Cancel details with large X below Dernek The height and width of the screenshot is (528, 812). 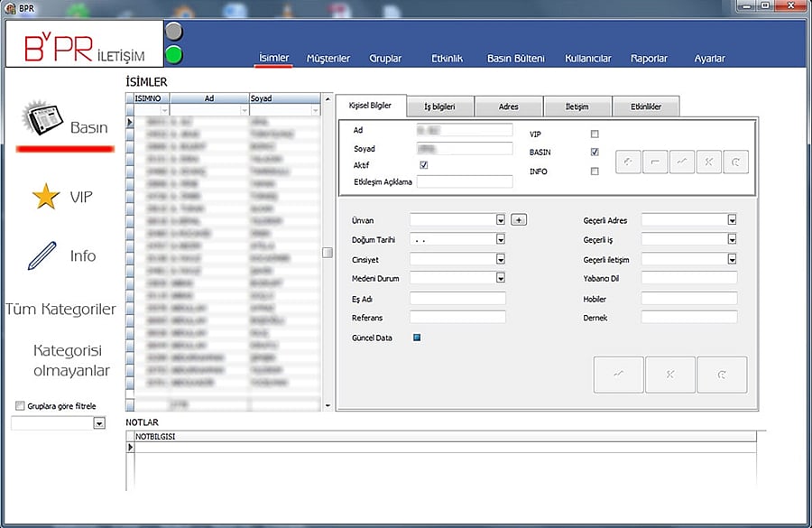[670, 374]
